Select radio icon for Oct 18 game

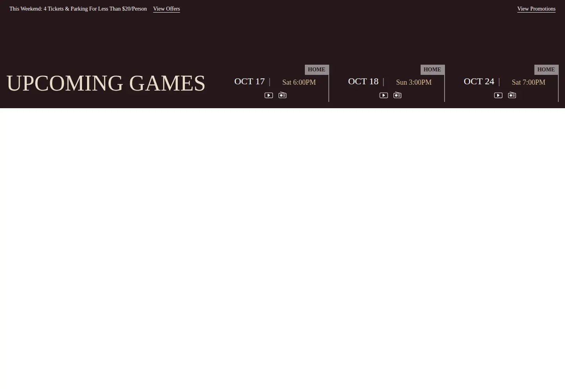pos(397,95)
